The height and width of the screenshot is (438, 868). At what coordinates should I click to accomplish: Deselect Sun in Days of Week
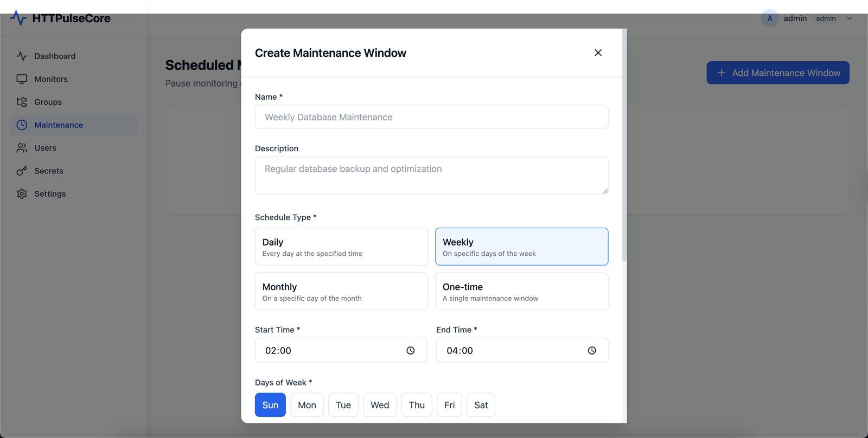[270, 405]
